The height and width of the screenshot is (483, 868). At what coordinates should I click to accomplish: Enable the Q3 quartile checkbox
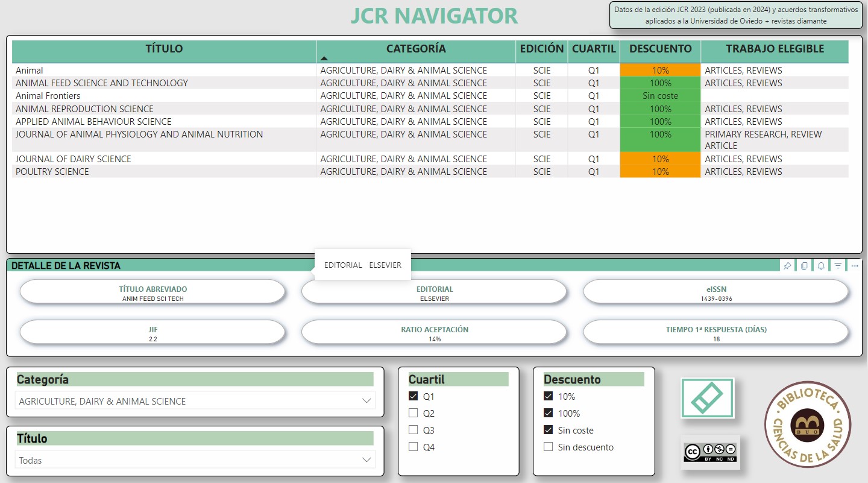413,431
